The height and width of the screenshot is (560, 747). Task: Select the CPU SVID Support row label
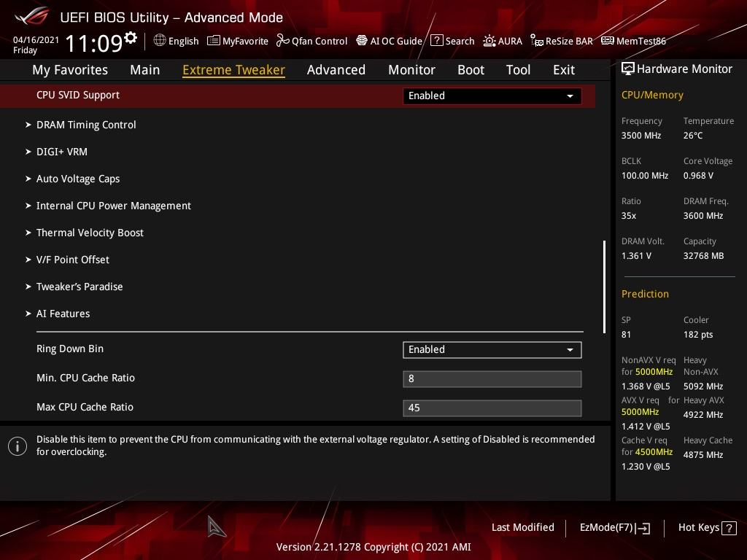78,95
